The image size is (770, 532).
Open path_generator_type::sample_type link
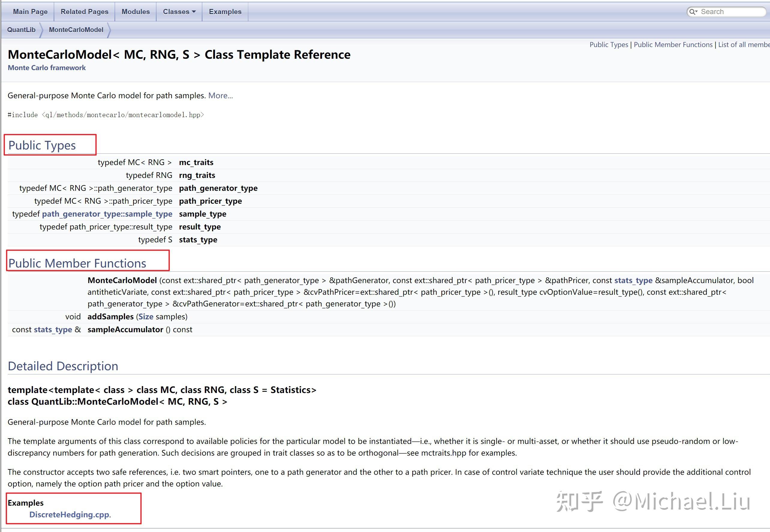tap(107, 214)
